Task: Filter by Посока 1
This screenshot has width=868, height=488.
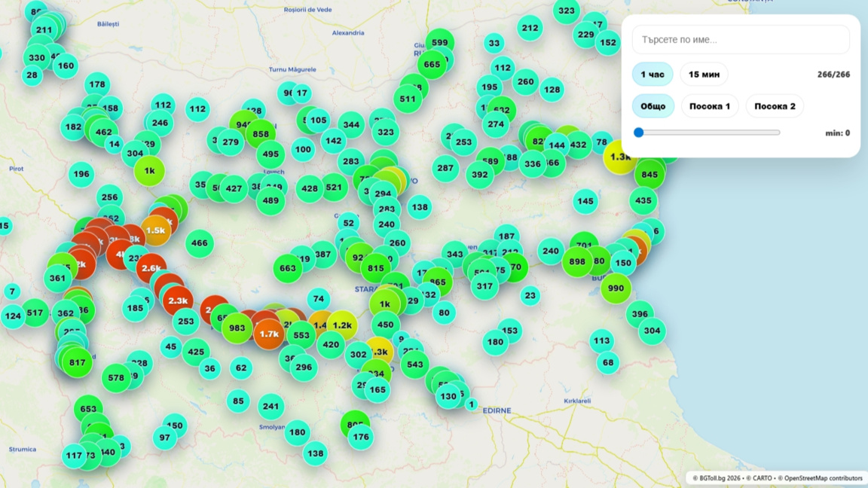Action: point(709,106)
